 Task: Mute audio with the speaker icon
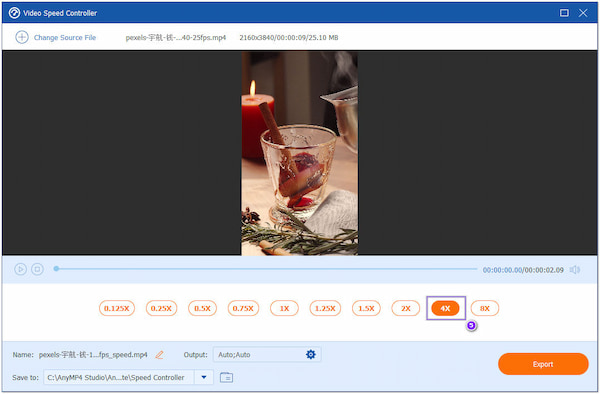[x=575, y=270]
